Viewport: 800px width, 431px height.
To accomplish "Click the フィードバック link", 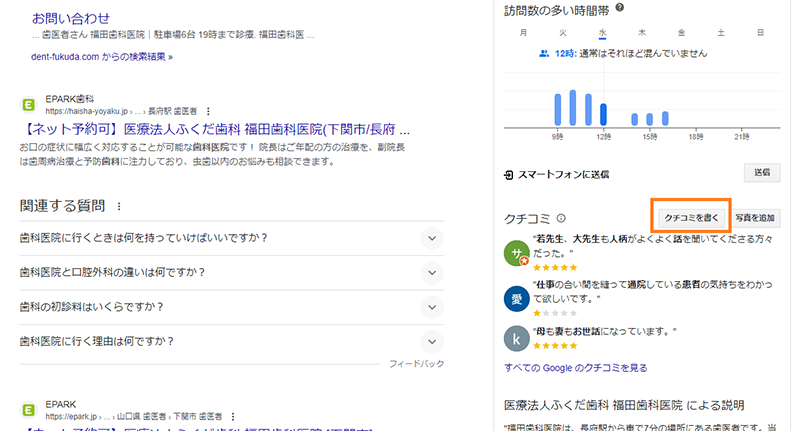I will point(416,364).
